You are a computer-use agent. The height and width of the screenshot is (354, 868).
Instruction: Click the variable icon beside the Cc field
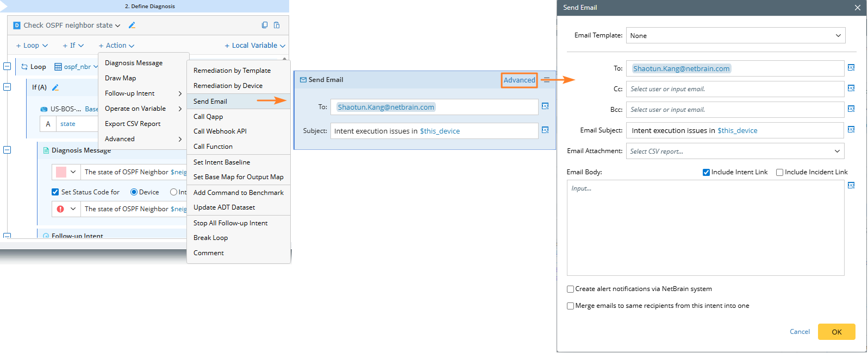[851, 88]
